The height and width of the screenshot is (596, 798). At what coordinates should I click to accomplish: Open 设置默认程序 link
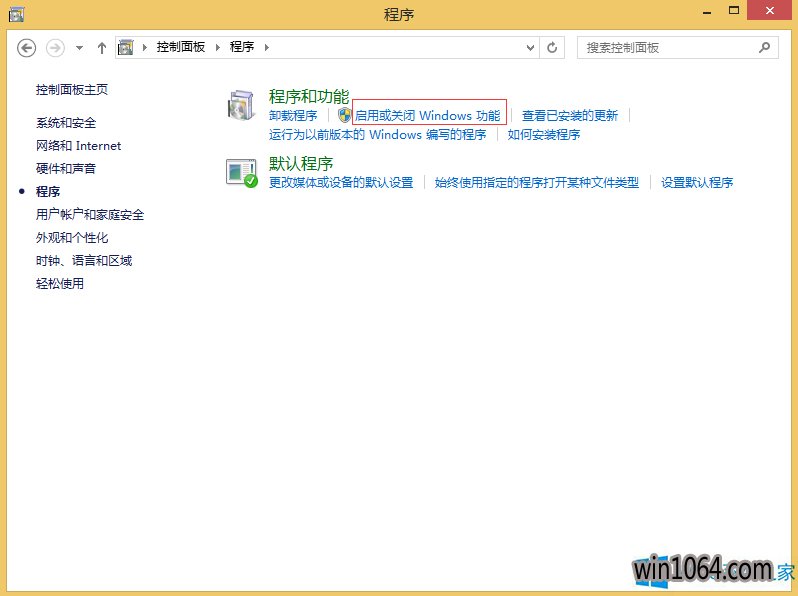click(697, 183)
